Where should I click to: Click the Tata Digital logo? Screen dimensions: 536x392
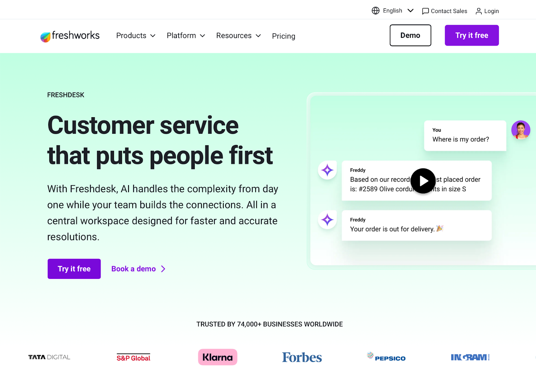click(x=49, y=357)
